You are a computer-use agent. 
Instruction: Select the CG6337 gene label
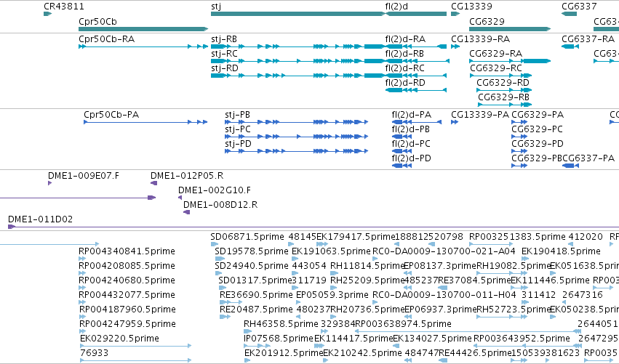(579, 7)
